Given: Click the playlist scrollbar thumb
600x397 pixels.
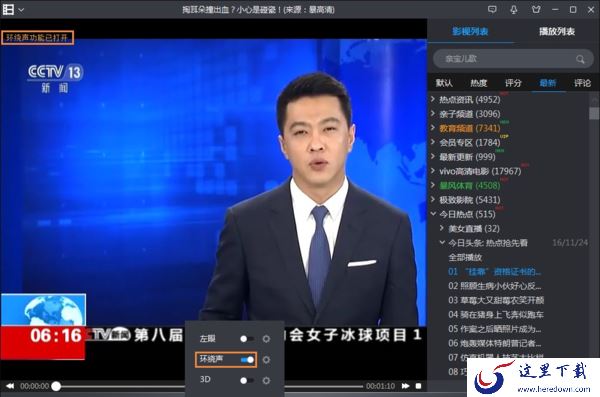Looking at the screenshot, I should tap(593, 113).
